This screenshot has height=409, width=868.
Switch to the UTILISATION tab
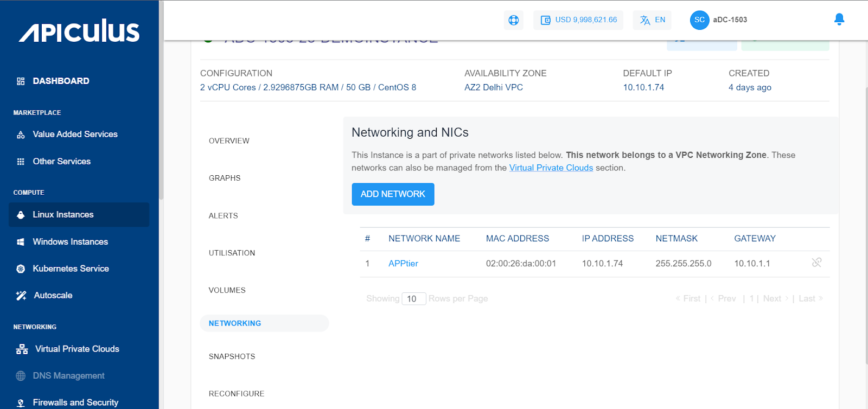point(232,253)
